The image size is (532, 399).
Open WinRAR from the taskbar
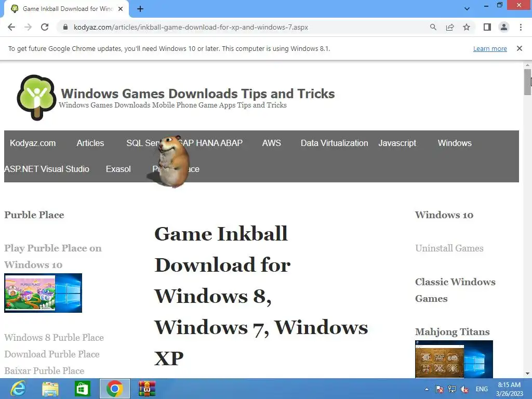[x=147, y=389]
